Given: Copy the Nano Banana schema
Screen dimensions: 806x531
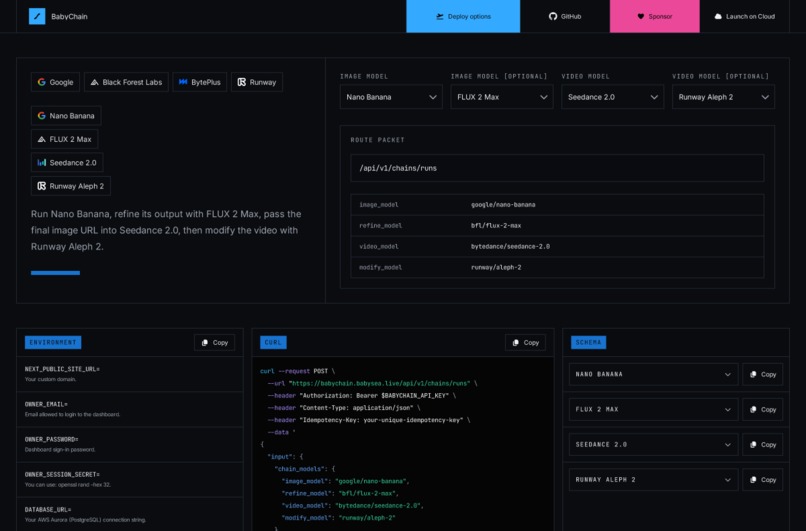Looking at the screenshot, I should click(x=763, y=374).
